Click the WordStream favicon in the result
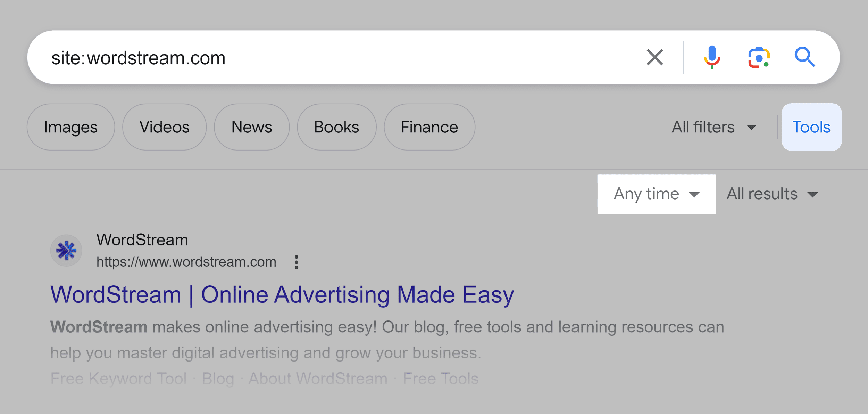Screen dimensions: 868x414 [66, 250]
